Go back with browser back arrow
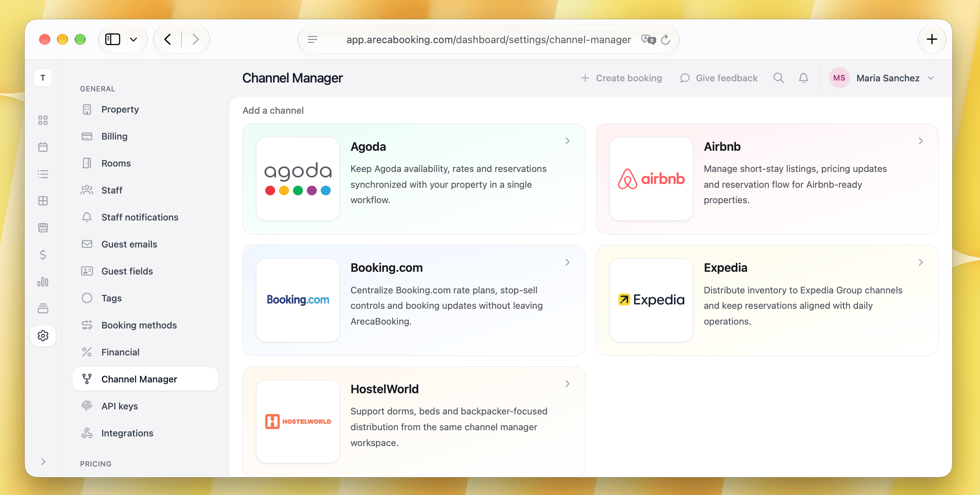The width and height of the screenshot is (980, 495). (168, 39)
